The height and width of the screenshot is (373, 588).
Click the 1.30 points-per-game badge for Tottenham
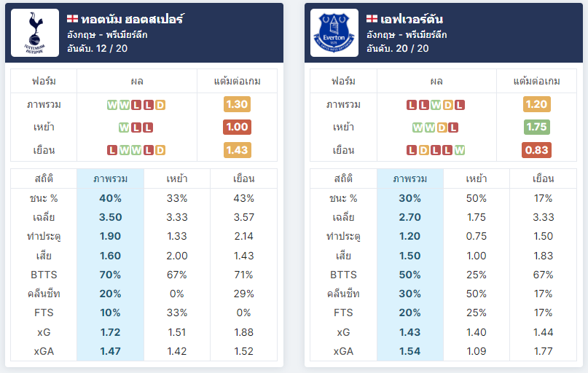[237, 104]
